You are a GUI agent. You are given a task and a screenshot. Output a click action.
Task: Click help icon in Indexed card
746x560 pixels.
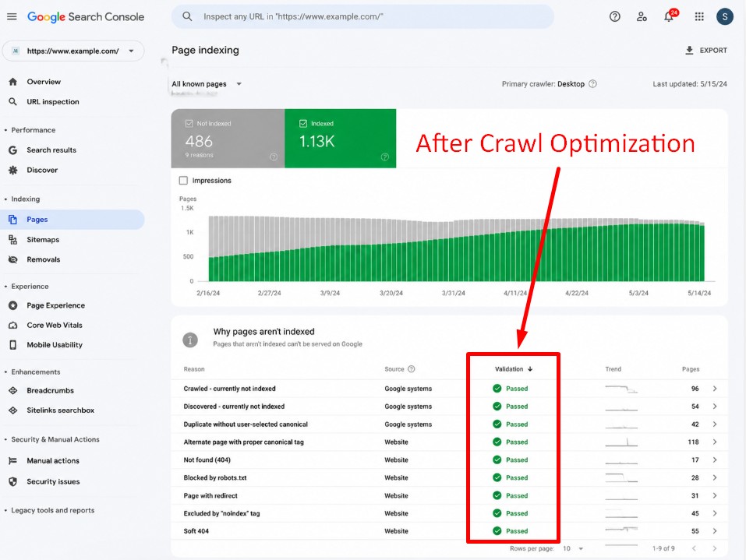tap(385, 157)
